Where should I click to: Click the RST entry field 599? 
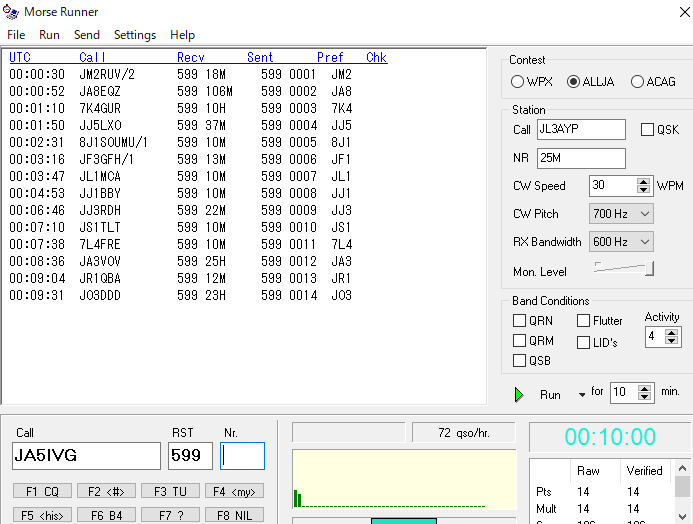pos(190,456)
